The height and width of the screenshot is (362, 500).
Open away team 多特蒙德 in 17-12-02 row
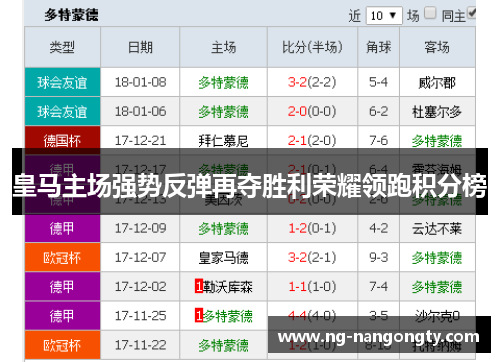pos(437,287)
